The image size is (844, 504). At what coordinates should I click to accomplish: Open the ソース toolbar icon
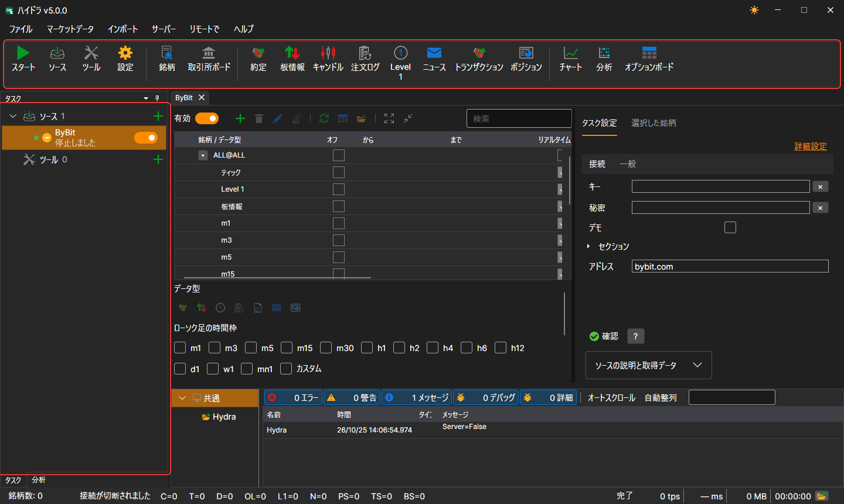[57, 53]
